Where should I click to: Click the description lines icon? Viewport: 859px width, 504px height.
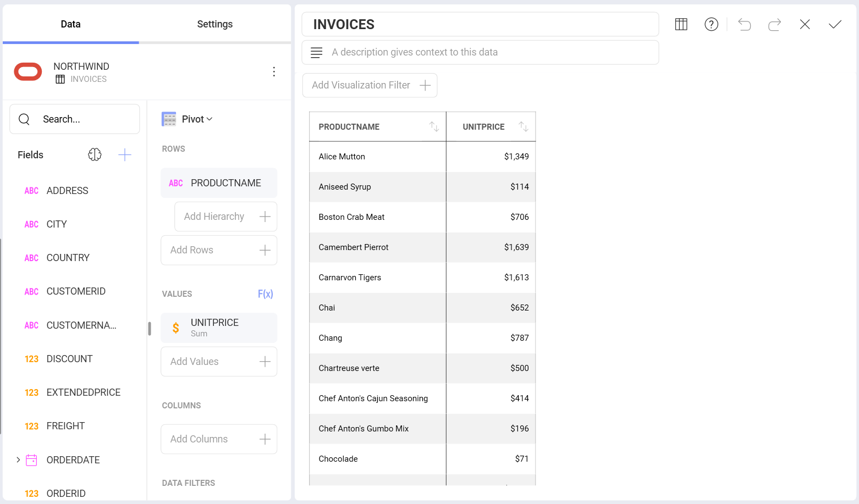[316, 52]
